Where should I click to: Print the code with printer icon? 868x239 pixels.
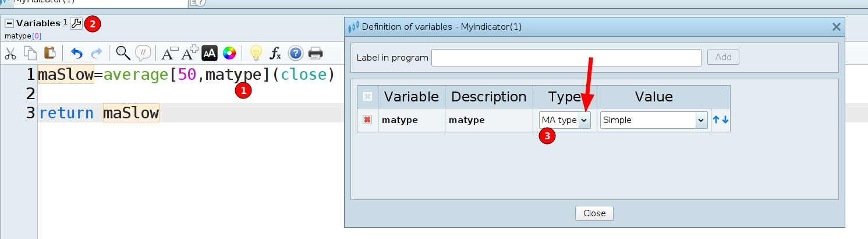[316, 54]
